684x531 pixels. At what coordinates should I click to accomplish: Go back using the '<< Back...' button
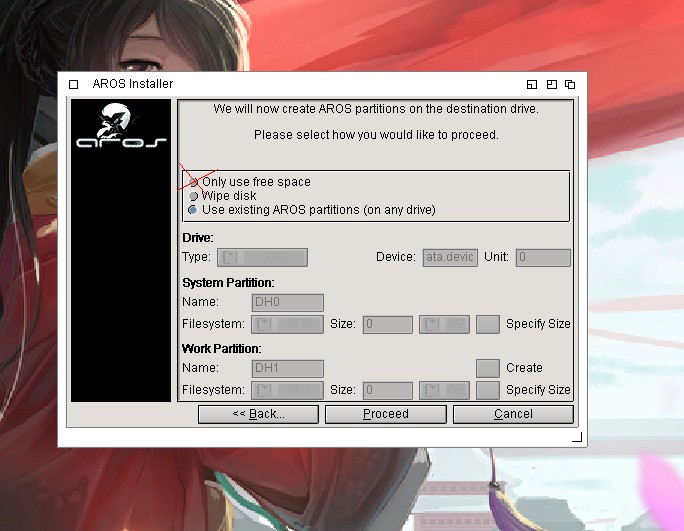[258, 414]
